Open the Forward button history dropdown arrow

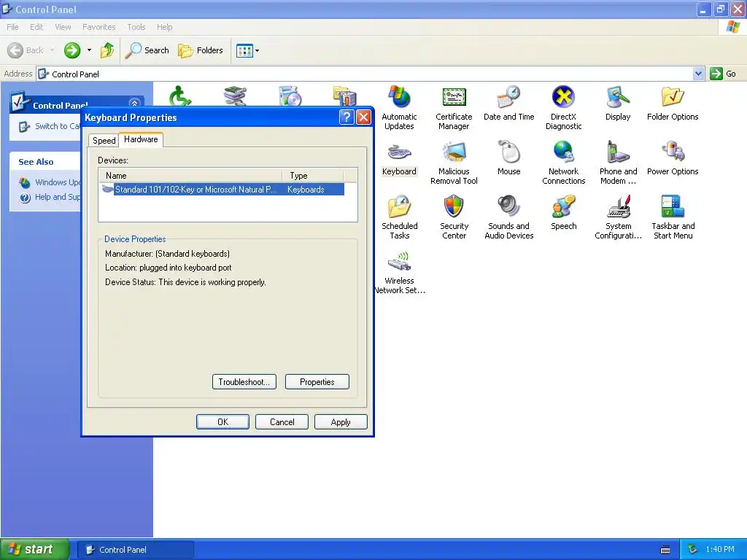pyautogui.click(x=89, y=50)
